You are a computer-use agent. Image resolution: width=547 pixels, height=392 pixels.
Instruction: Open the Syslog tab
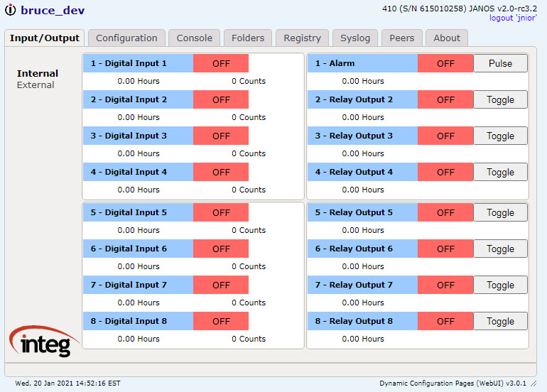355,38
